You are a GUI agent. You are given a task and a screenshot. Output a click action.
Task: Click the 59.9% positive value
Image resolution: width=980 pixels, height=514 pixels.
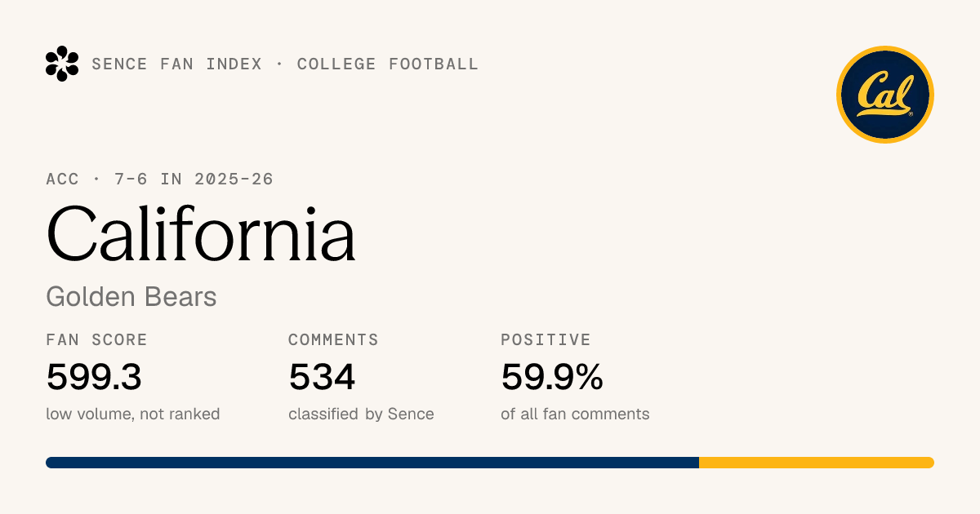pos(552,377)
